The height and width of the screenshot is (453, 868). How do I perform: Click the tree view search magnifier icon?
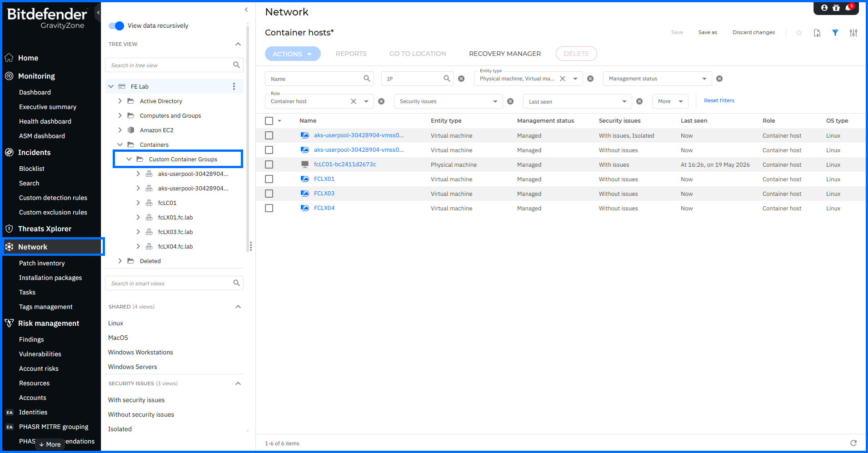point(236,65)
